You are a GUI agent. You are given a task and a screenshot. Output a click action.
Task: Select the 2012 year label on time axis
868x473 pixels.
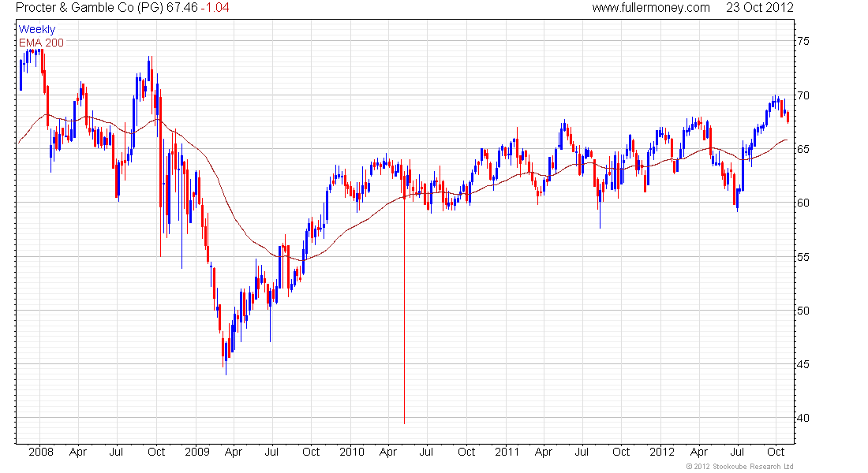[x=662, y=452]
